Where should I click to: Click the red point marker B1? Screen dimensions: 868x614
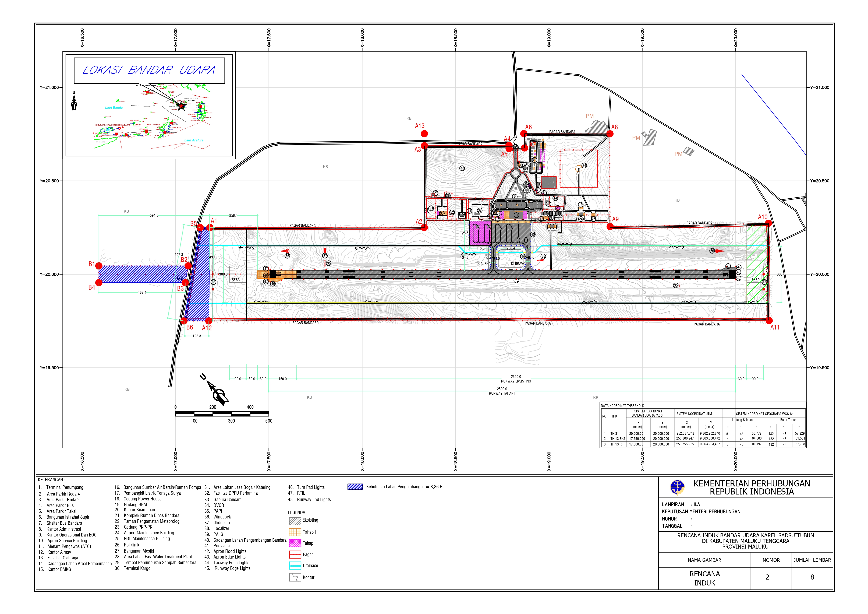[x=99, y=266]
